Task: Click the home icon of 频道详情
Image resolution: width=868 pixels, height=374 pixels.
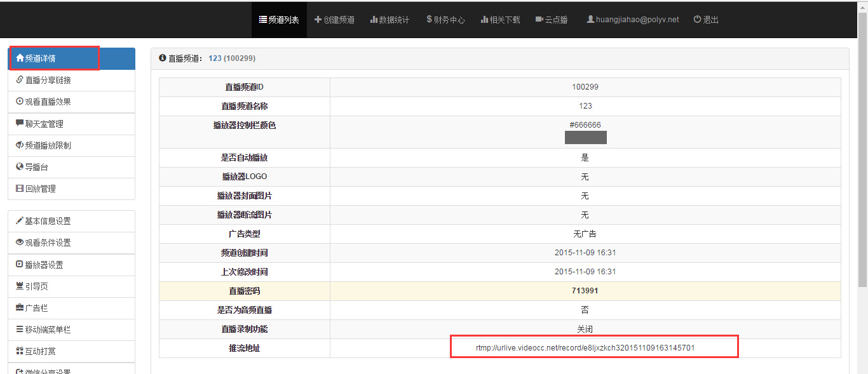Action: pyautogui.click(x=20, y=58)
